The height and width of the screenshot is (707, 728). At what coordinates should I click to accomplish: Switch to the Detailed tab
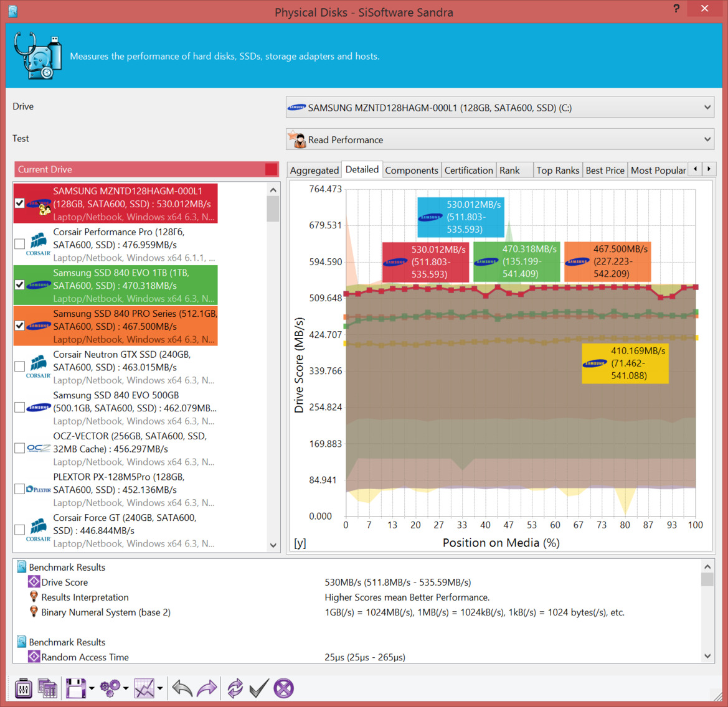(x=362, y=169)
